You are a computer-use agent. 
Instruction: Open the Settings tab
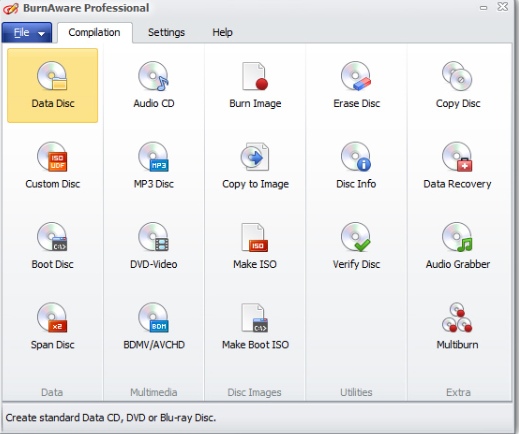tap(166, 33)
